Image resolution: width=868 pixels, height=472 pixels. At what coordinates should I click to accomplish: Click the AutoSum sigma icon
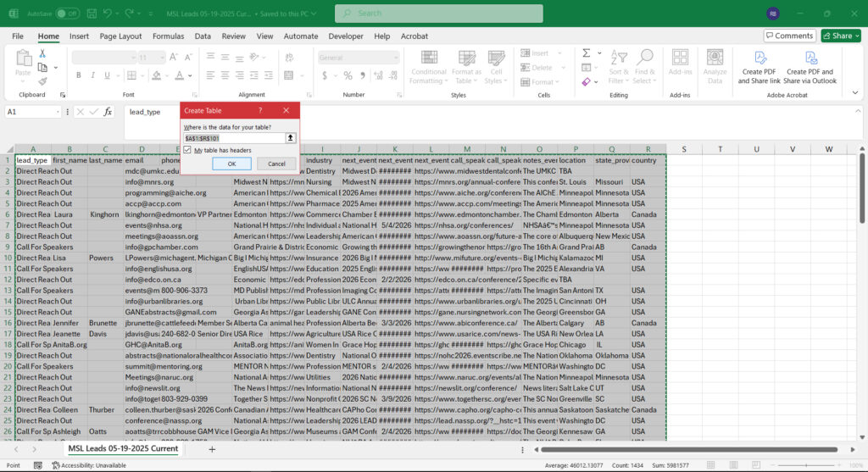pyautogui.click(x=586, y=53)
